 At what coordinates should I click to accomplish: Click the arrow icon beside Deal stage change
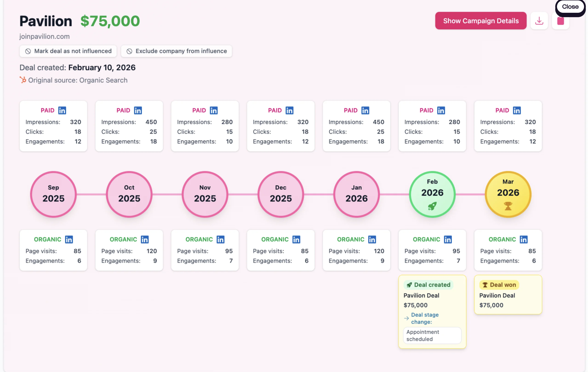point(406,318)
